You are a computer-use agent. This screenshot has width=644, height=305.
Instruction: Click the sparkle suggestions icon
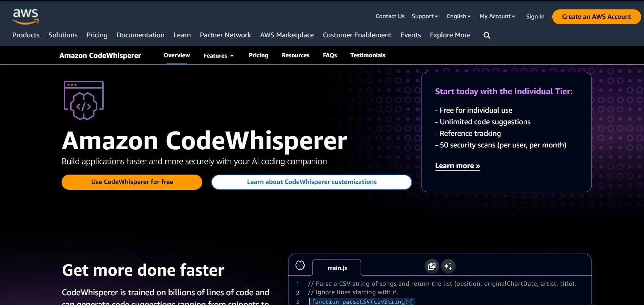pyautogui.click(x=448, y=266)
